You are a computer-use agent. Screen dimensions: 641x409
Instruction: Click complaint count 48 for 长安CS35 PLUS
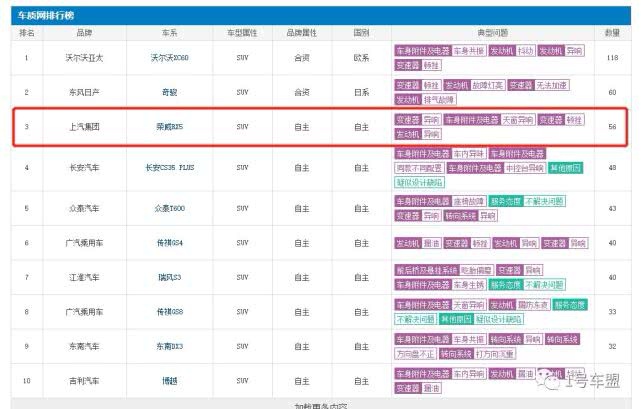(x=612, y=168)
